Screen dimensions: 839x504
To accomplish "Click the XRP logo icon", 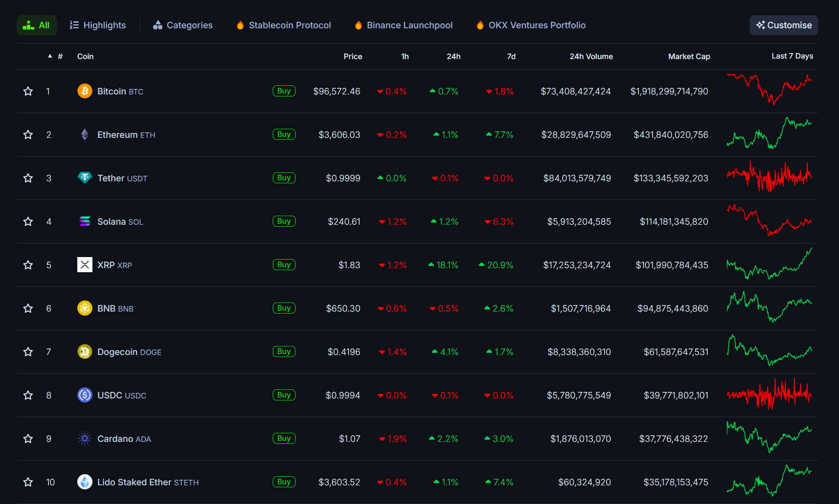I will (x=84, y=265).
